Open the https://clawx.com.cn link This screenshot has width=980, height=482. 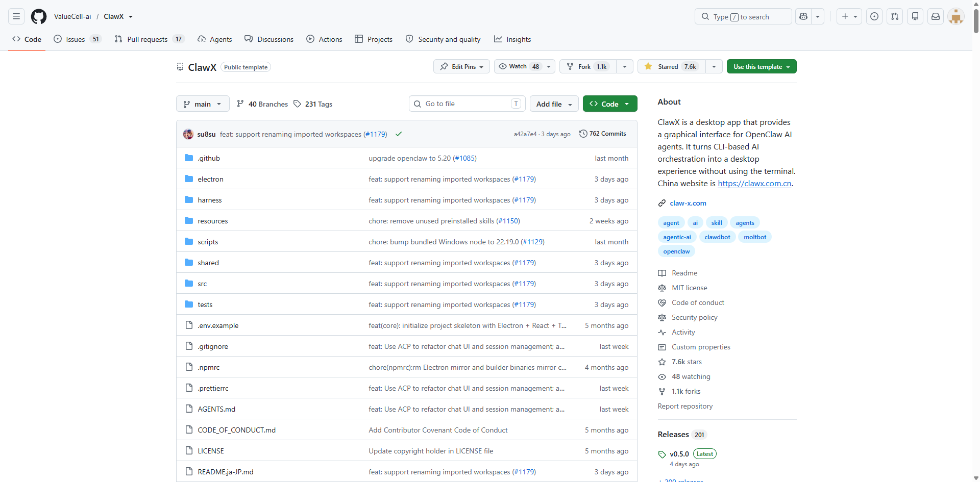click(x=754, y=184)
